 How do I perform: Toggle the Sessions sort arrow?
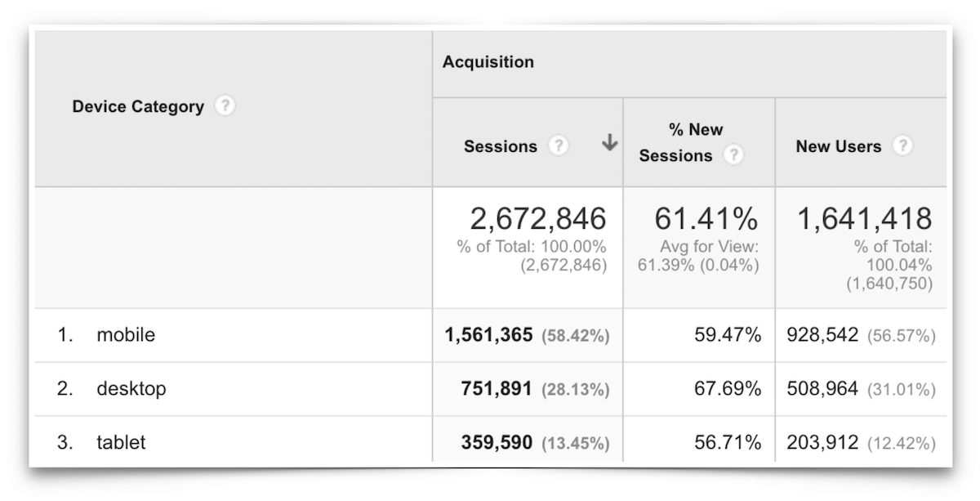tap(609, 144)
